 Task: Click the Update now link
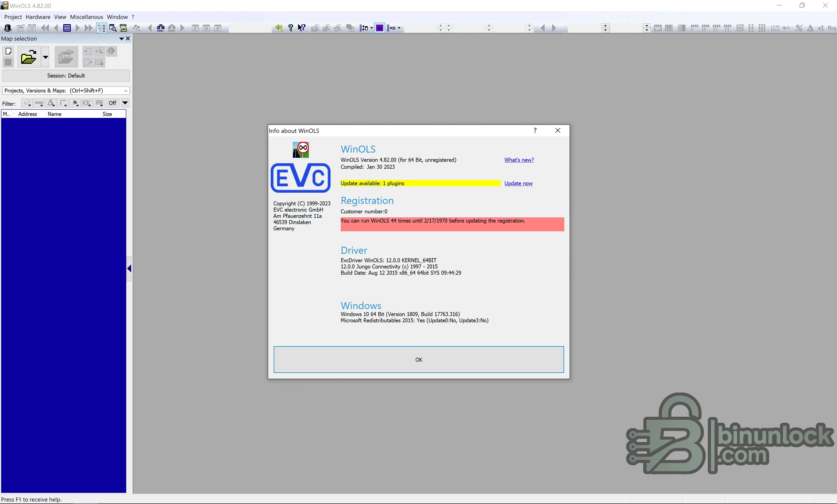[x=518, y=183]
